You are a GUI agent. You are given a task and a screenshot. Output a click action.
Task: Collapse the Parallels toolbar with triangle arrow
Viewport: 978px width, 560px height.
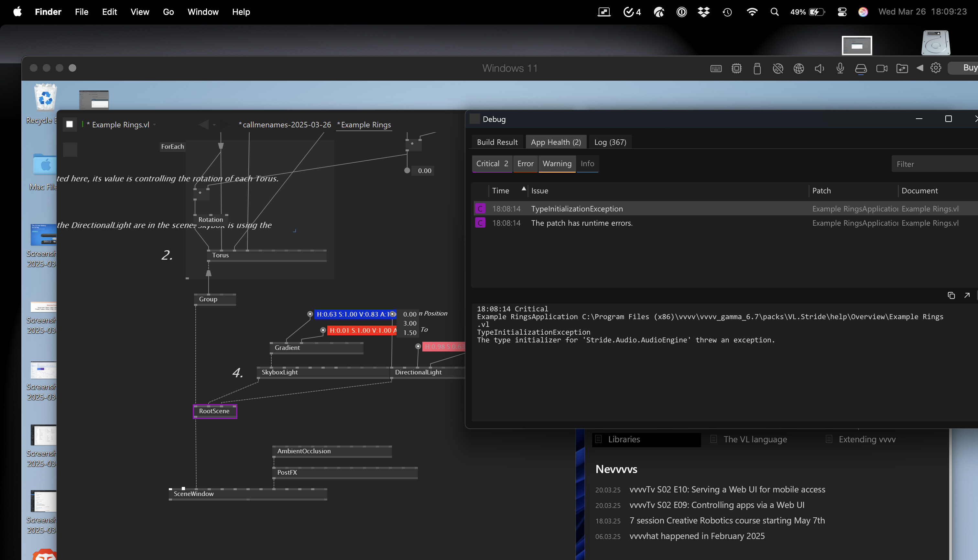pyautogui.click(x=919, y=68)
